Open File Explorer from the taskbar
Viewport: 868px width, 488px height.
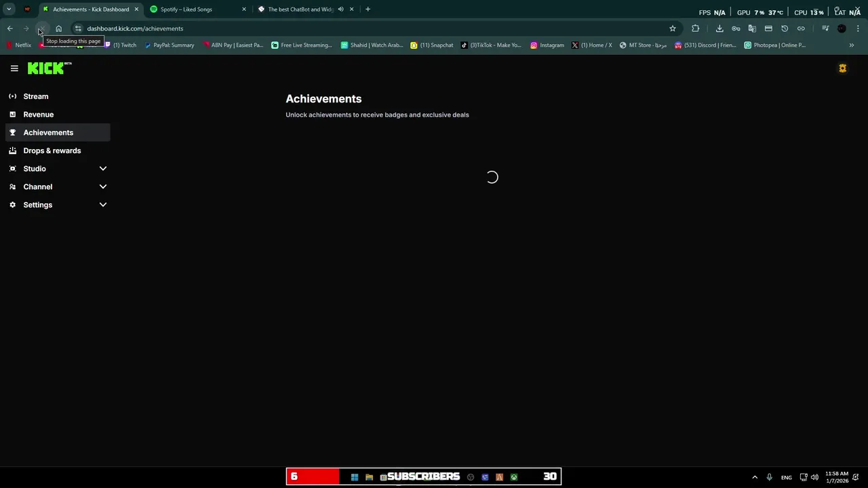[369, 477]
